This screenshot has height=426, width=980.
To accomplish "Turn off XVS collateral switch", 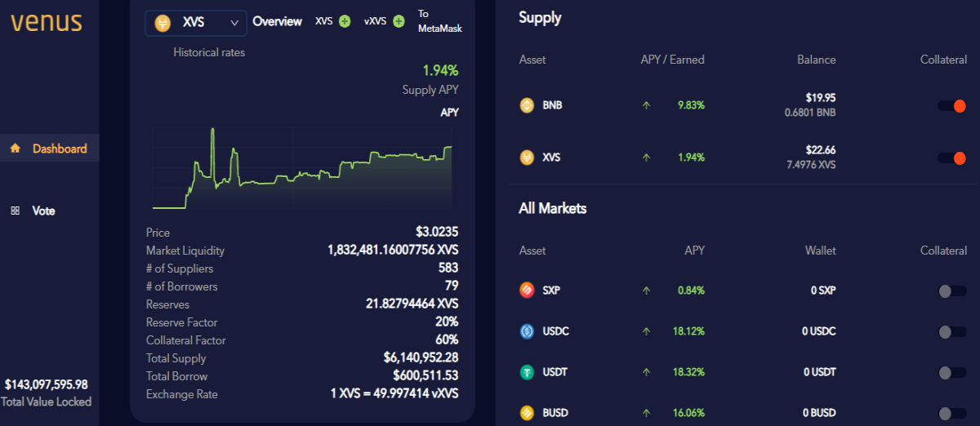I will click(x=952, y=158).
